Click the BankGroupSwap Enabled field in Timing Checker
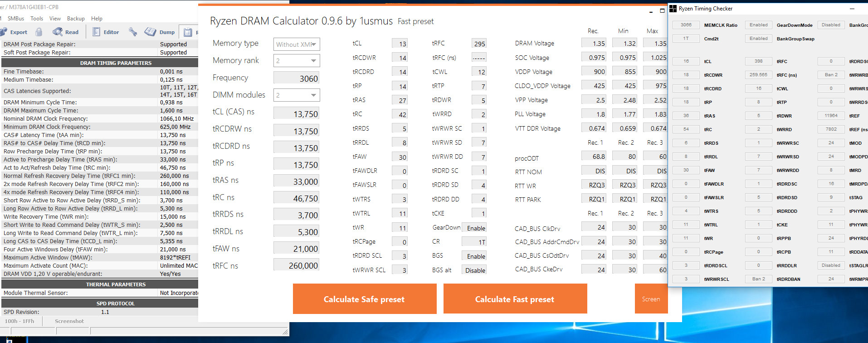This screenshot has width=868, height=343. pyautogui.click(x=759, y=39)
